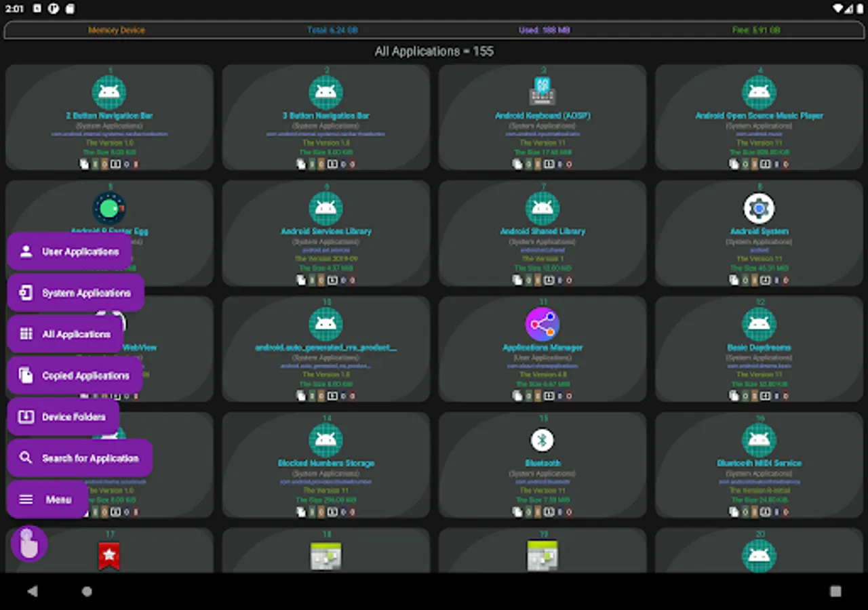The height and width of the screenshot is (610, 868).
Task: Click the 'Android System' name text
Action: (759, 232)
